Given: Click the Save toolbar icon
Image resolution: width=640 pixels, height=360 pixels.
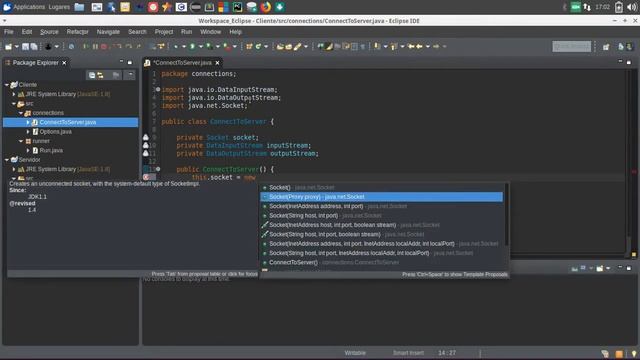Looking at the screenshot, I should (x=25, y=47).
